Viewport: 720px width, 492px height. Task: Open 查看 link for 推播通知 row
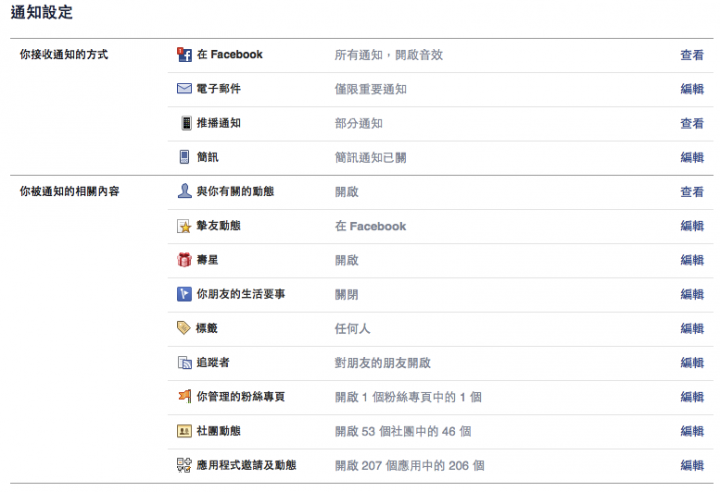point(692,124)
